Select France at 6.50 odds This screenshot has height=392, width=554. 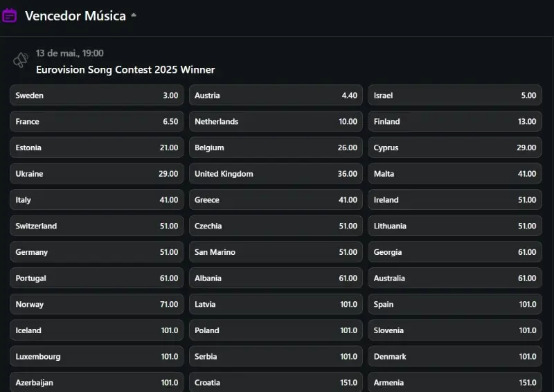(x=97, y=122)
